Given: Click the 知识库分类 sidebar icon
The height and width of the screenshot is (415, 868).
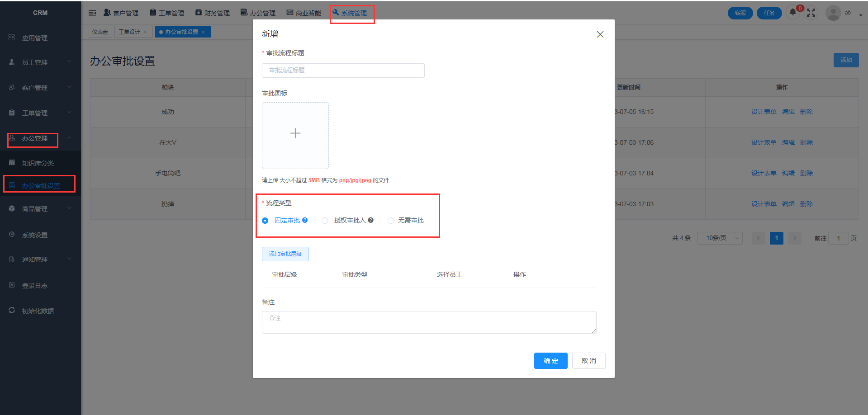Looking at the screenshot, I should pyautogui.click(x=12, y=163).
